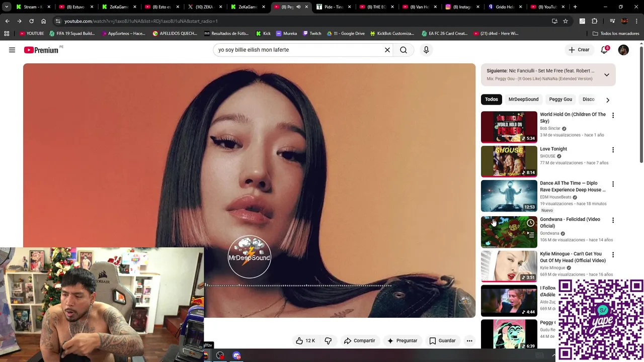Open the Kick bookmark
Image resolution: width=644 pixels, height=362 pixels.
263,33
